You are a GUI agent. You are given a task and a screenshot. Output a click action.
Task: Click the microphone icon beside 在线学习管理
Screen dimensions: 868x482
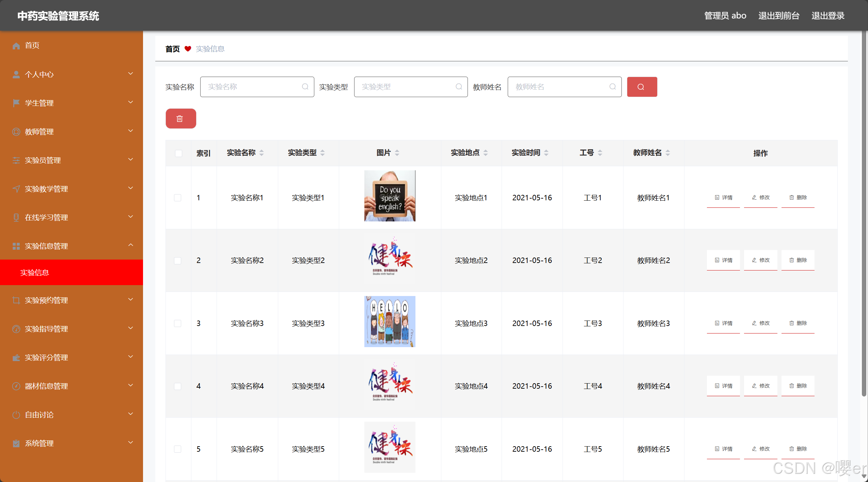(16, 218)
